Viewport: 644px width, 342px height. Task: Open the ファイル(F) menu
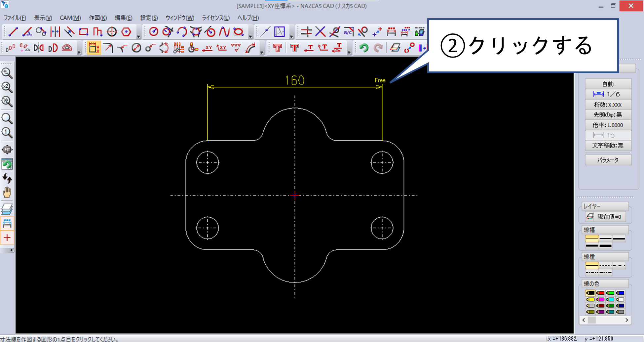(15, 18)
